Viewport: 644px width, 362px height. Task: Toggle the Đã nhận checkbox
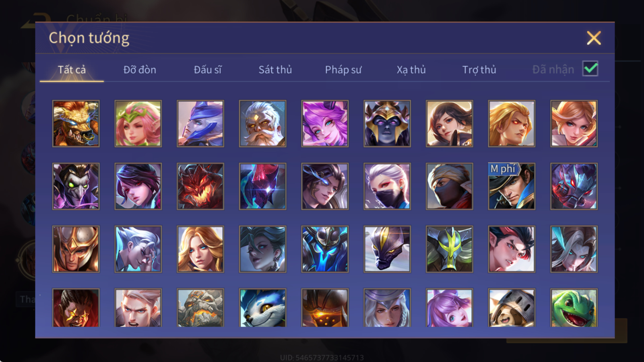pos(590,68)
